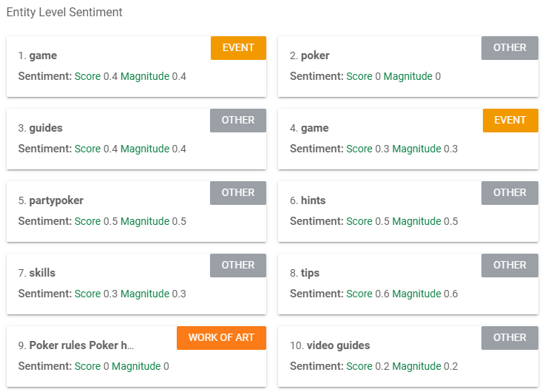Image resolution: width=545 pixels, height=392 pixels.
Task: Click the video guides entity name
Action: [x=339, y=345]
